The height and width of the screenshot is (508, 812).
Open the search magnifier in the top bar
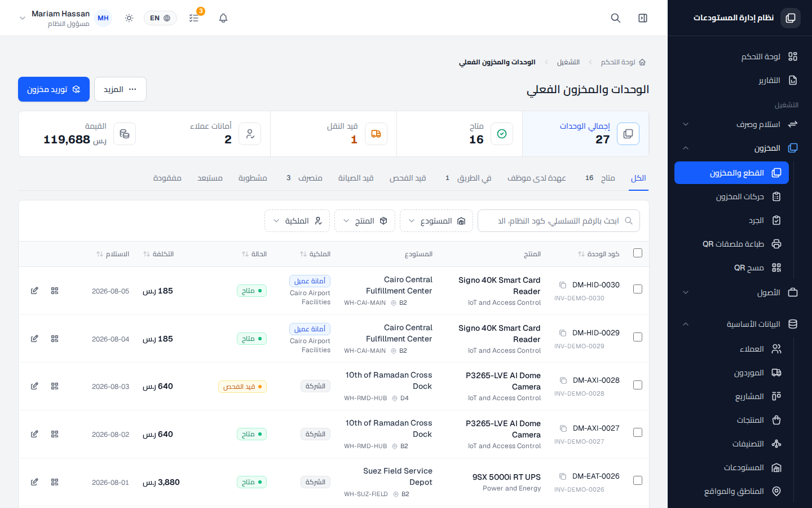coord(616,18)
